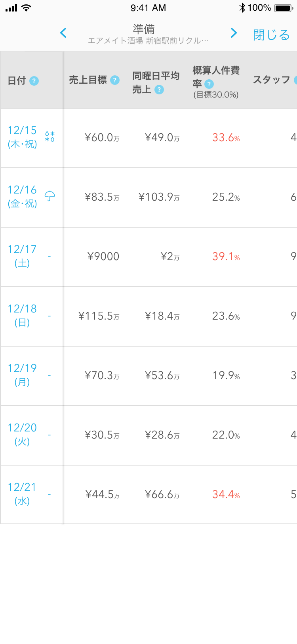Image resolution: width=297 pixels, height=644 pixels.
Task: Open help for 同曜日平均売上
Action: (x=159, y=90)
